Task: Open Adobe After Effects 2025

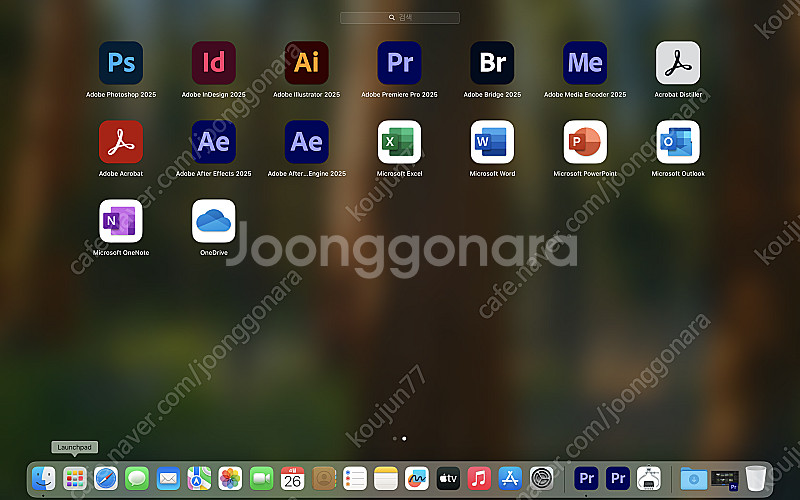Action: pyautogui.click(x=214, y=142)
